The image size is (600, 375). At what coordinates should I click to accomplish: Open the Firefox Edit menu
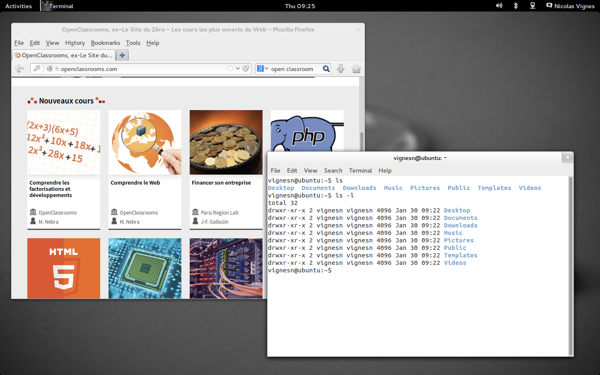click(x=35, y=43)
